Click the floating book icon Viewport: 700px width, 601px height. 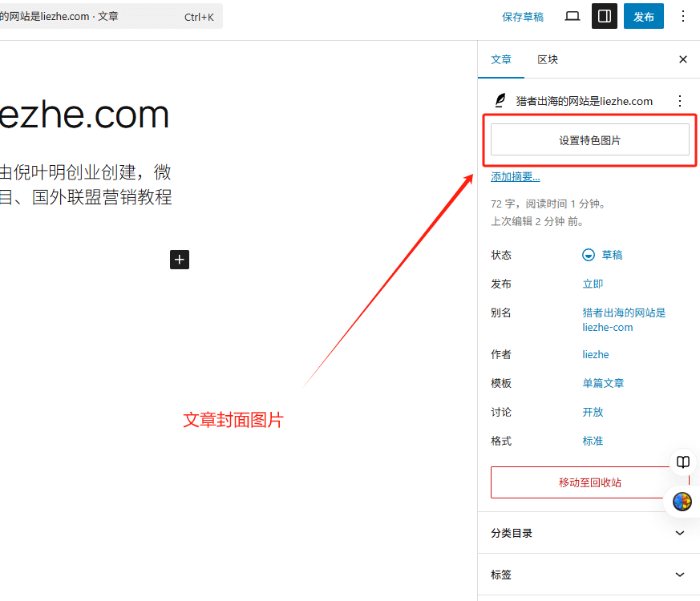pos(682,462)
